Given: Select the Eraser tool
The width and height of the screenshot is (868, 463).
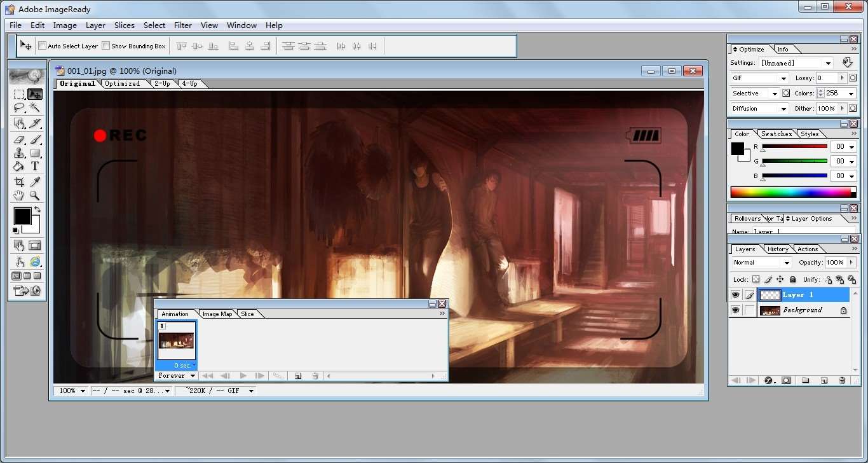Looking at the screenshot, I should pyautogui.click(x=19, y=139).
